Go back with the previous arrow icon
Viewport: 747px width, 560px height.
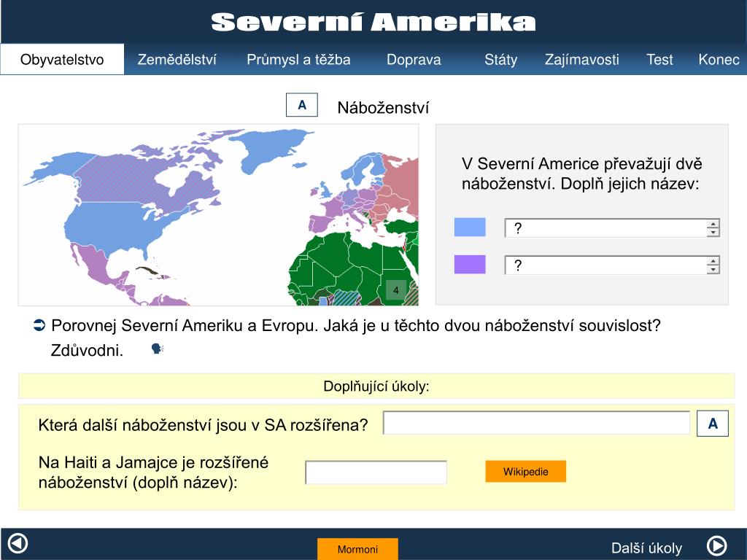coord(18,543)
